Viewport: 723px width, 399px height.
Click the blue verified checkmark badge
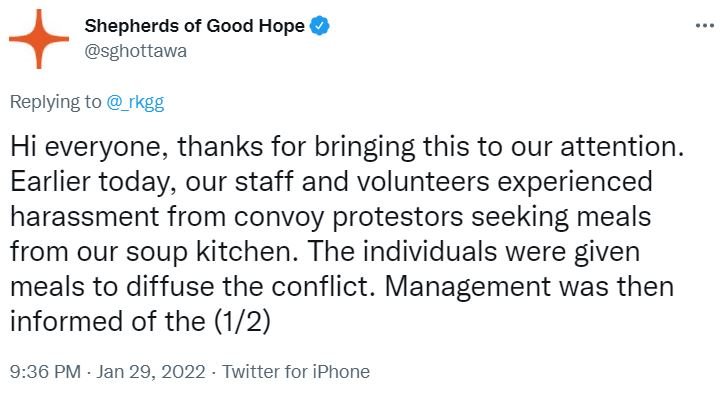pos(319,26)
